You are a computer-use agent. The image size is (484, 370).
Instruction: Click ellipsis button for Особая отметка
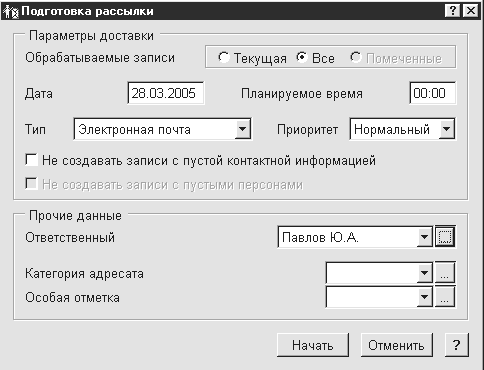pos(445,297)
